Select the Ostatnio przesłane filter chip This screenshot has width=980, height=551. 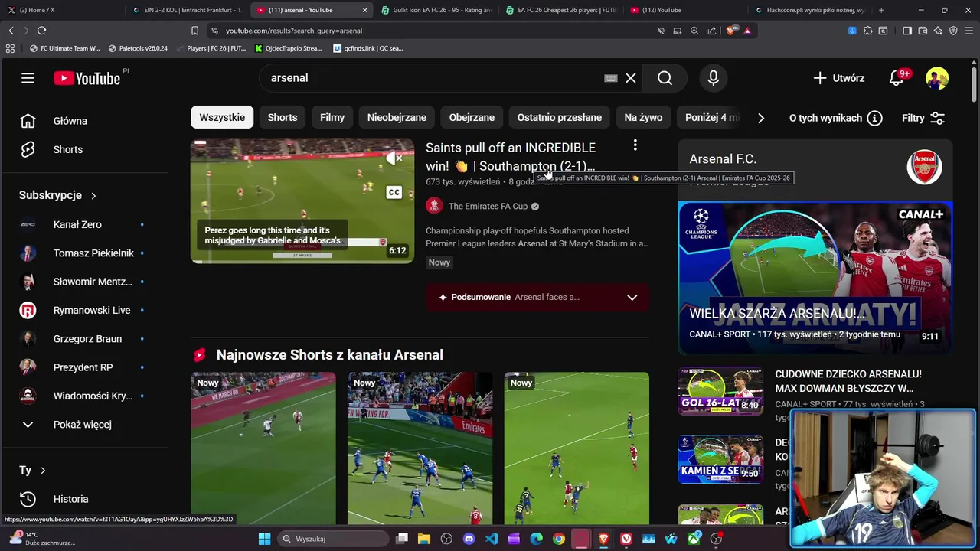pos(560,117)
